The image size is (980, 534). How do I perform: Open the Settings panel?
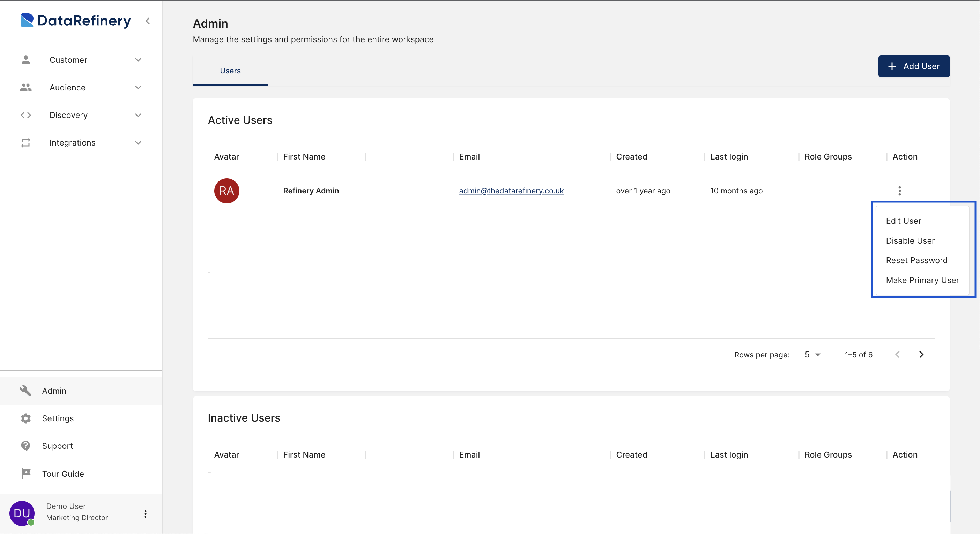point(58,418)
